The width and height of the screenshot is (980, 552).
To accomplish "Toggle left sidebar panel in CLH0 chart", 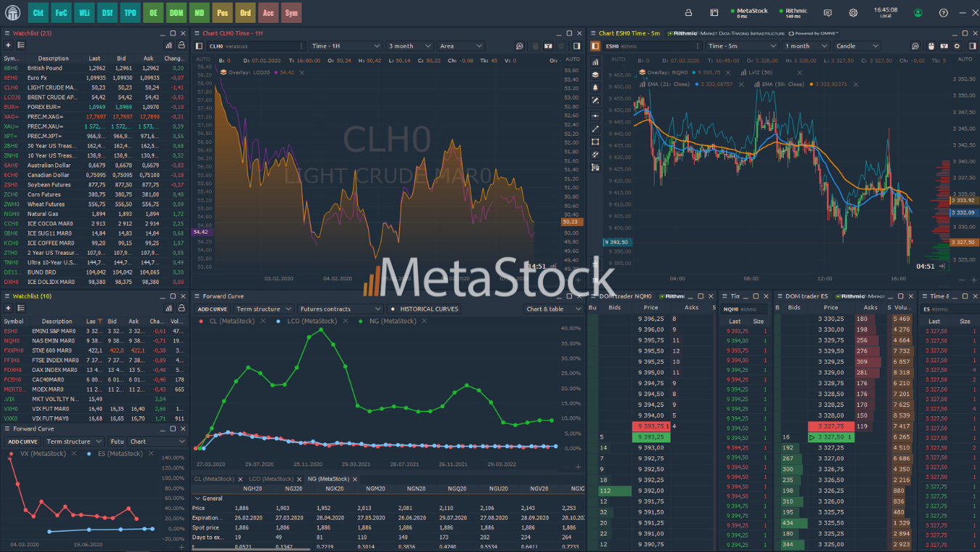I will [x=200, y=46].
